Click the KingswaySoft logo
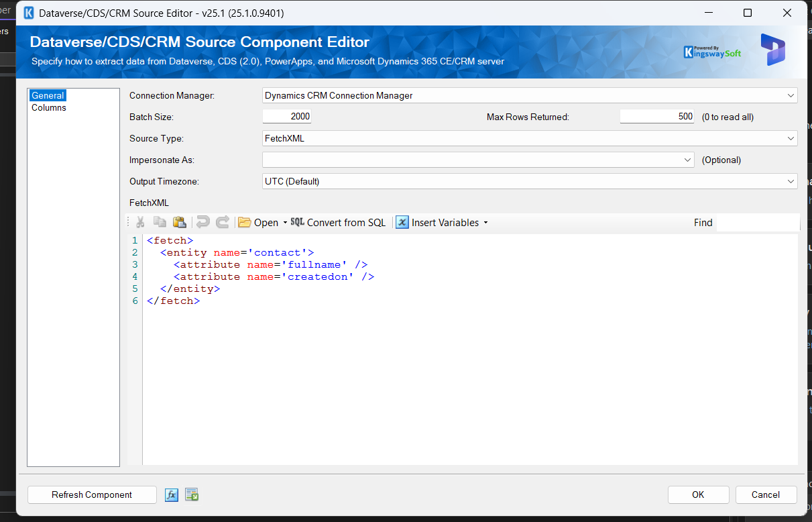 pos(712,52)
